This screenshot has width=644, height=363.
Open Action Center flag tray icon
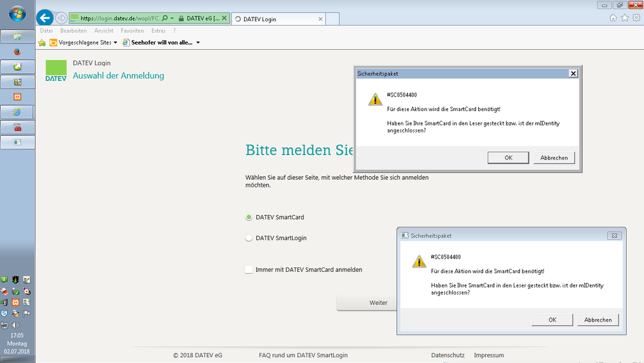(26, 313)
